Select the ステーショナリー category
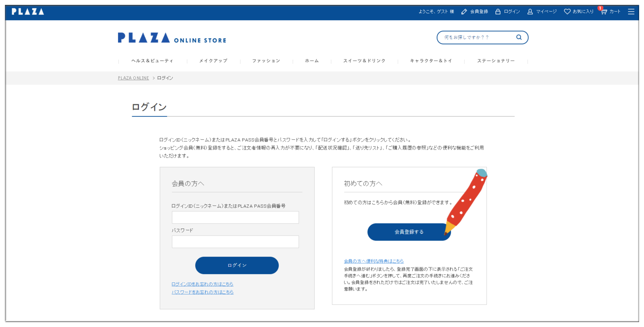Image resolution: width=644 pixels, height=327 pixels. pos(496,61)
